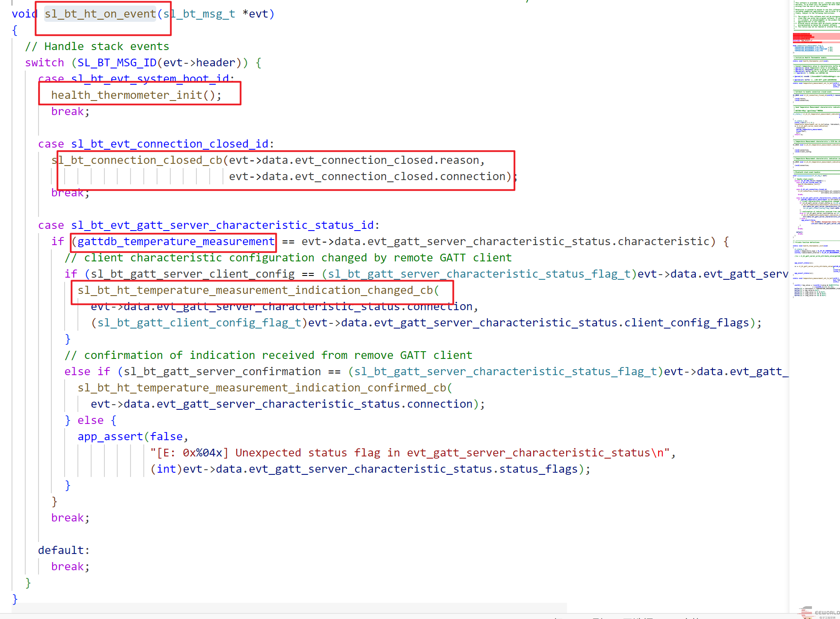The height and width of the screenshot is (619, 840).
Task: Click sl_bt_ht_temperature_measurement_indication_confirmed_cb call
Action: click(262, 388)
